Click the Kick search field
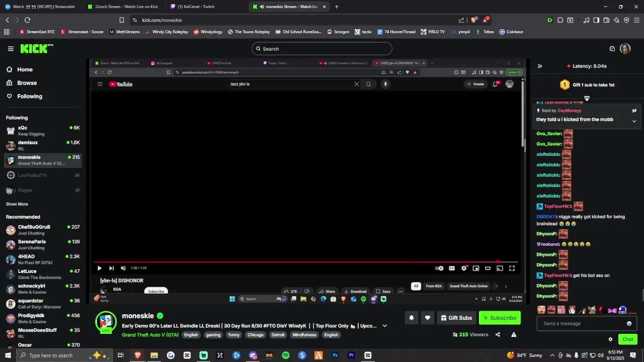The height and width of the screenshot is (362, 644). click(x=322, y=49)
